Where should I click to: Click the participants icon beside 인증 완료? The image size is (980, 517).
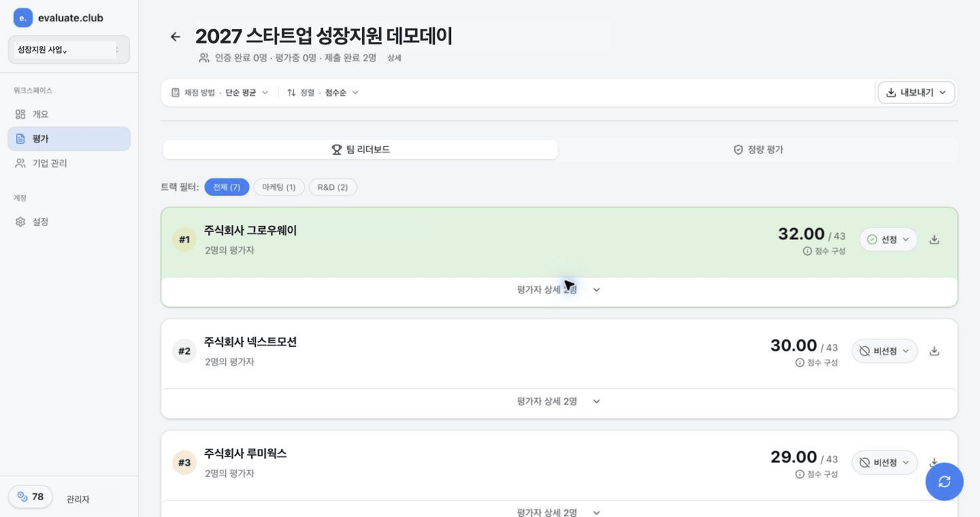point(204,58)
